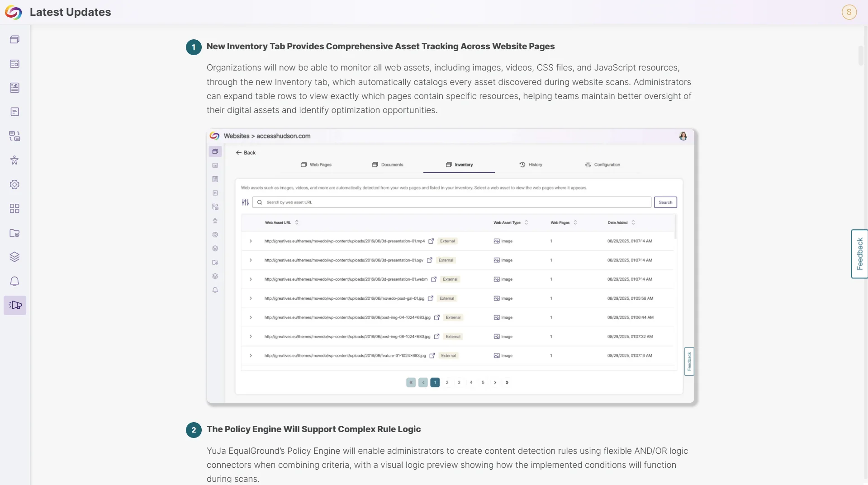Select the Latest Updates megaphone icon
This screenshot has height=485, width=868.
click(15, 305)
